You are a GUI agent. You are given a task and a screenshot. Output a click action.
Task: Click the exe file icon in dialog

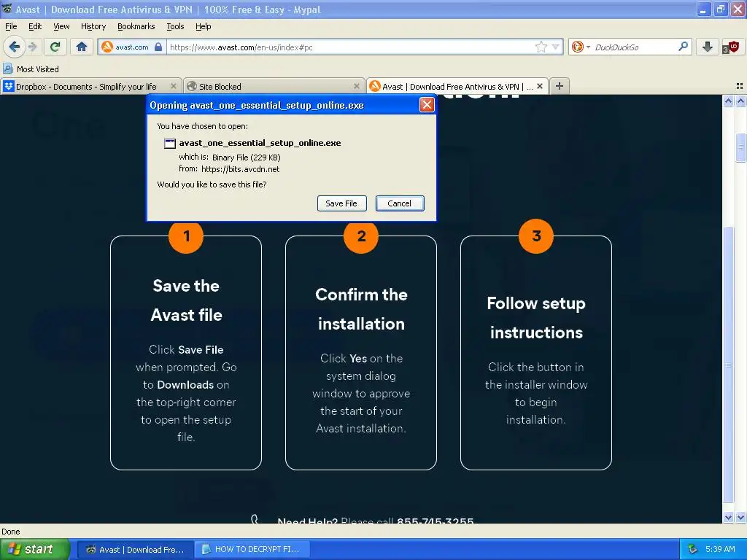[x=169, y=144]
